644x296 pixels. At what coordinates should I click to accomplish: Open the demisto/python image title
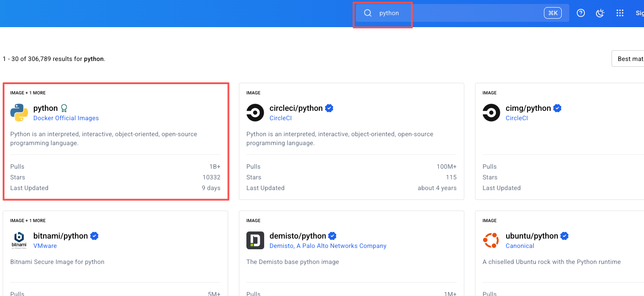pos(298,236)
